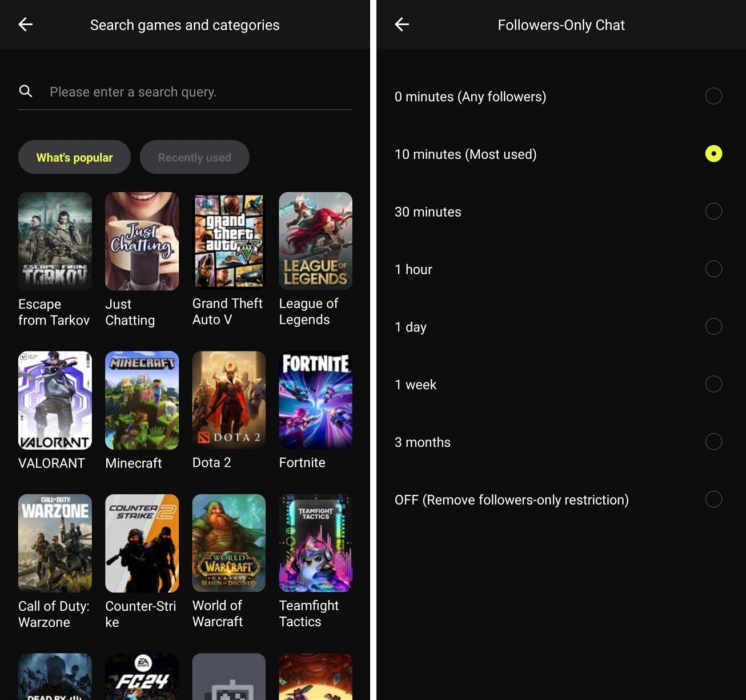Turn OFF followers-only restriction radio button

713,499
